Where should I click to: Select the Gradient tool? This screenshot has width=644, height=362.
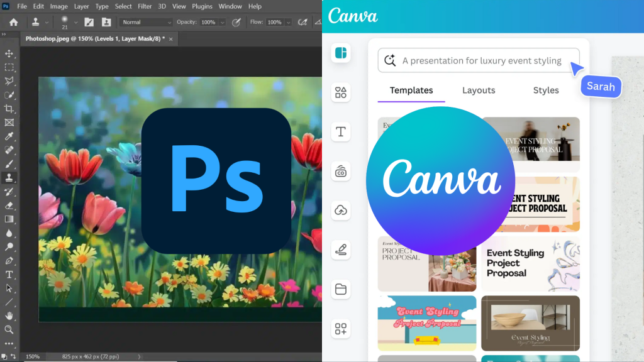(9, 219)
